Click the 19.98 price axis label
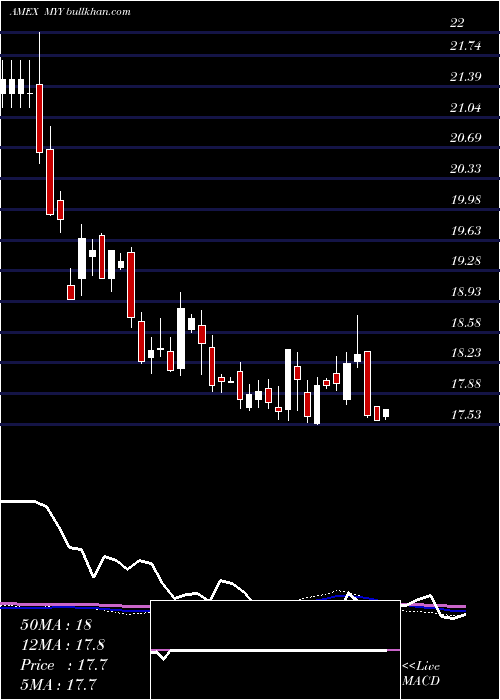This screenshot has width=500, height=700. (x=466, y=199)
